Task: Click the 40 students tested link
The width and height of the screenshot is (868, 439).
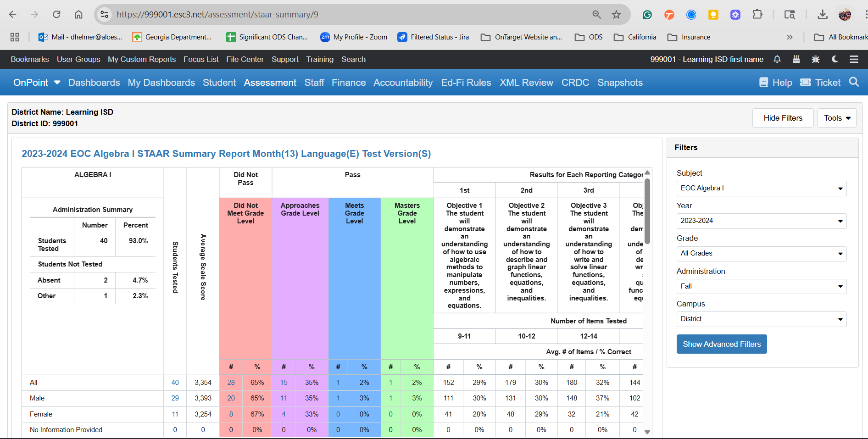Action: pos(175,382)
